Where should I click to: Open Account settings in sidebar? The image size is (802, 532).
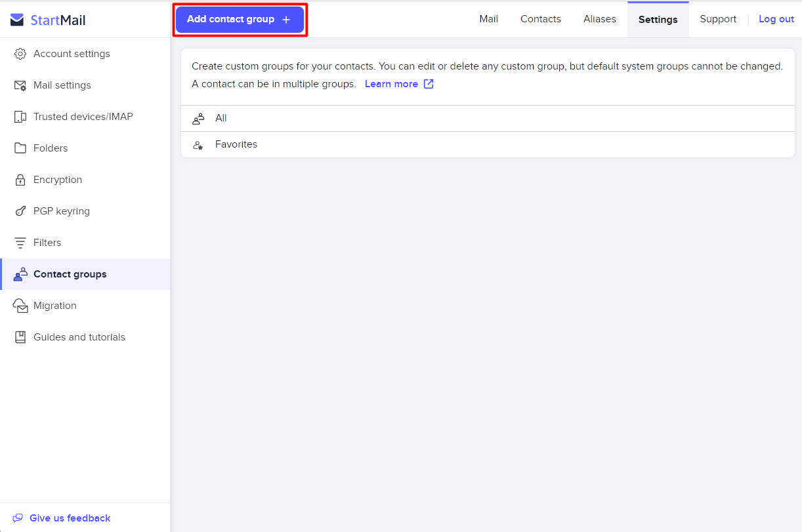[85, 54]
